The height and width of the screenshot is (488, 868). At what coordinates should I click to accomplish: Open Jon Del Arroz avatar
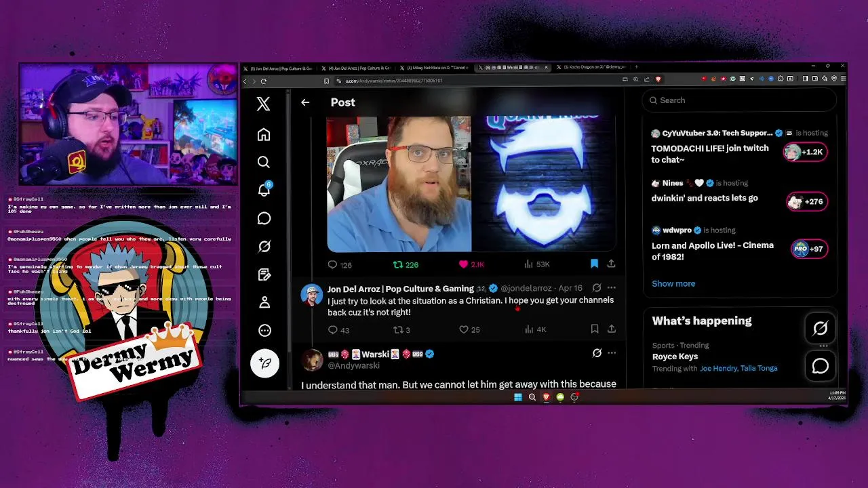(312, 296)
